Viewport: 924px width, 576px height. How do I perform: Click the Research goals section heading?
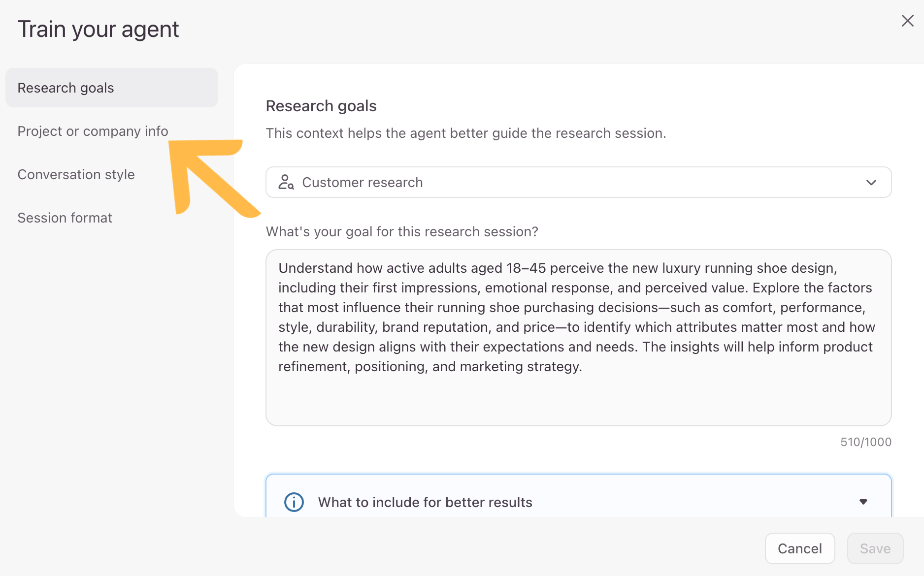coord(321,106)
